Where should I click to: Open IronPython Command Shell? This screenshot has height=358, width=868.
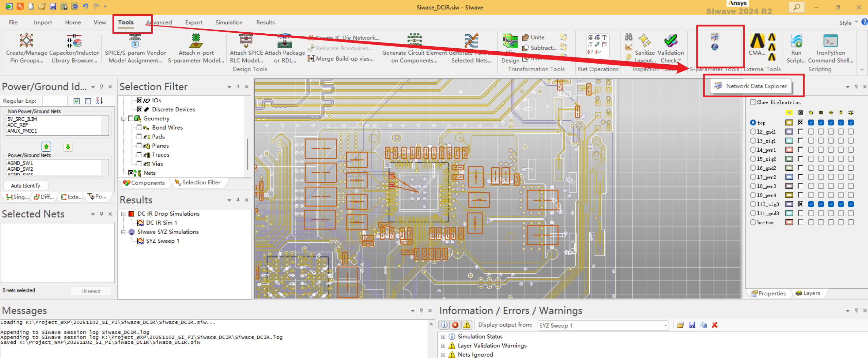click(831, 48)
